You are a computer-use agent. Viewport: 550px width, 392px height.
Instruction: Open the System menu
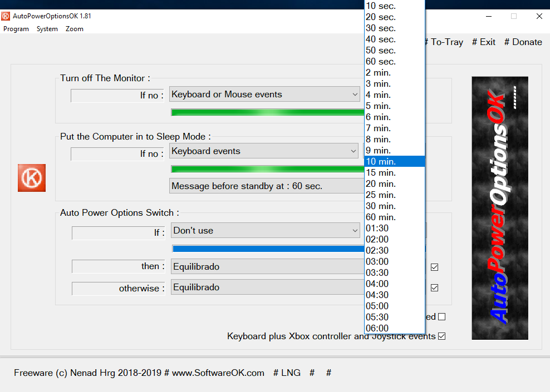point(47,29)
